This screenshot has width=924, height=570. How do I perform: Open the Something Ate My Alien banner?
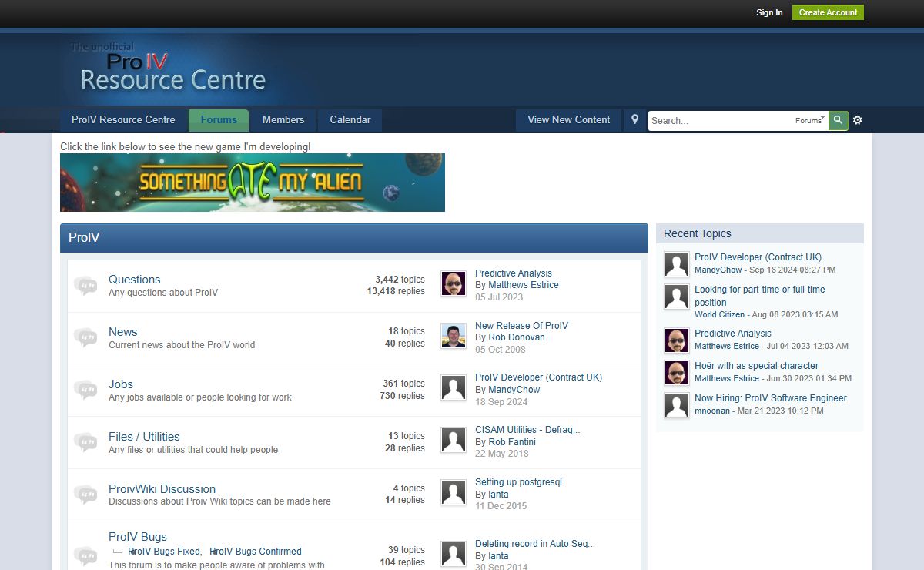tap(253, 183)
